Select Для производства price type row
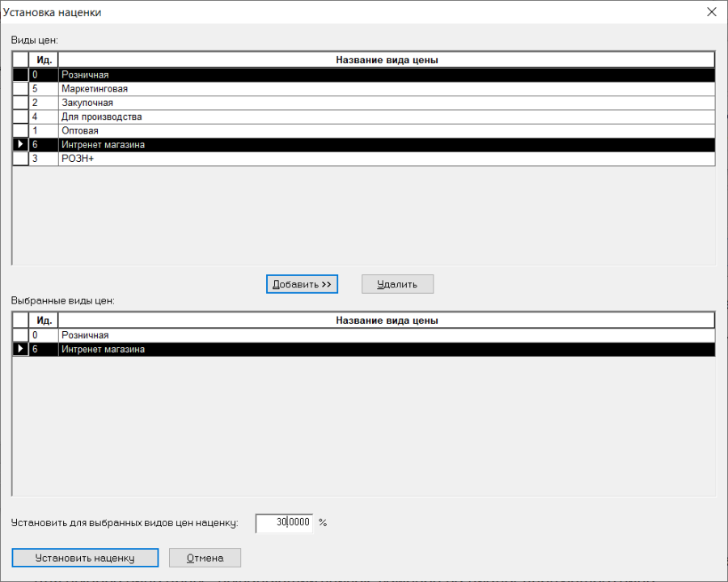The width and height of the screenshot is (728, 582). pos(363,117)
